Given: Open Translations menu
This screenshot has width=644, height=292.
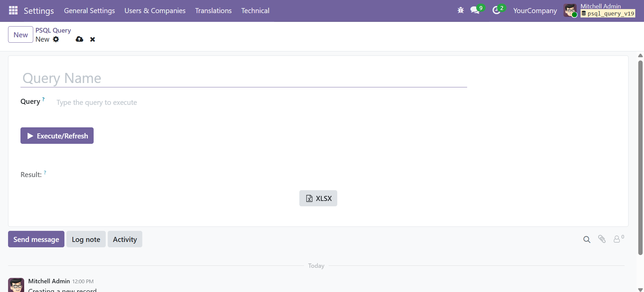Looking at the screenshot, I should (x=213, y=11).
